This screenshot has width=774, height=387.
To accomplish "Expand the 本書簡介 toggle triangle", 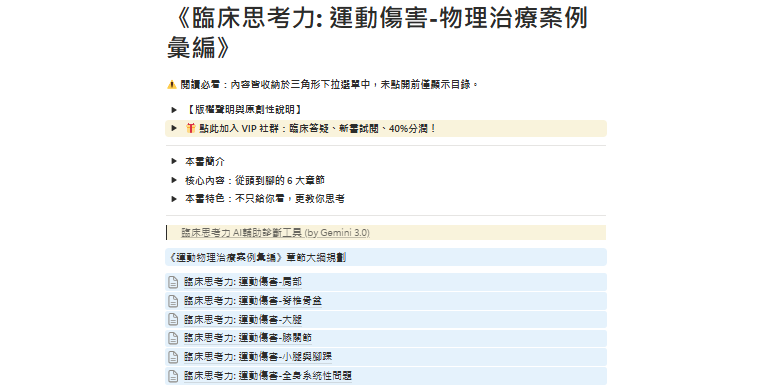I will point(174,161).
